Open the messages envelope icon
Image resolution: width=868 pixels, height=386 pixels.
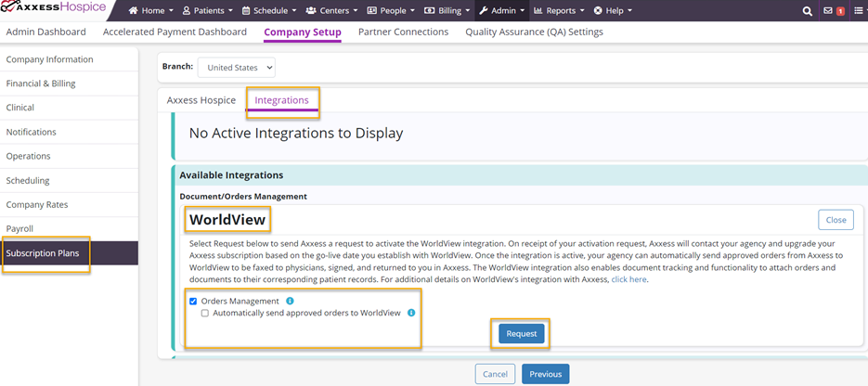pyautogui.click(x=828, y=11)
